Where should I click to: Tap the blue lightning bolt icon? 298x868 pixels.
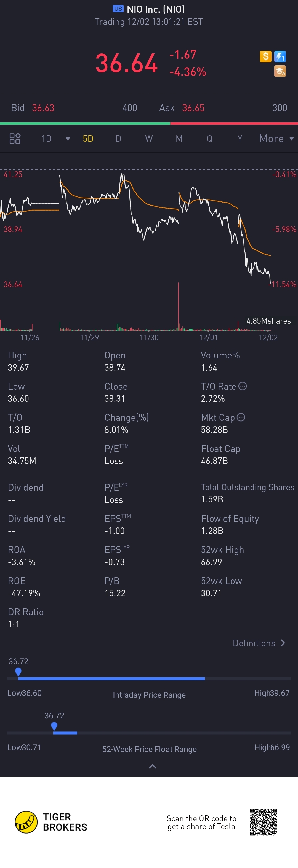coord(280,56)
